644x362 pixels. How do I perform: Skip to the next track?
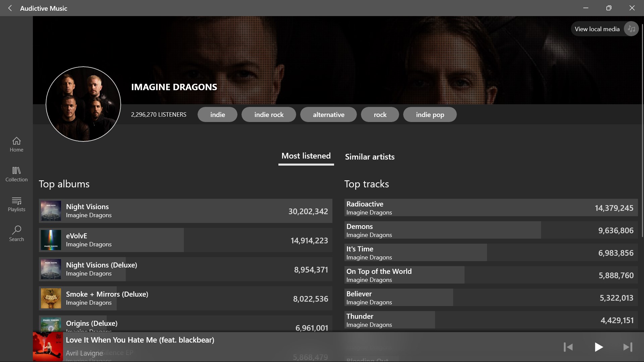pyautogui.click(x=628, y=347)
